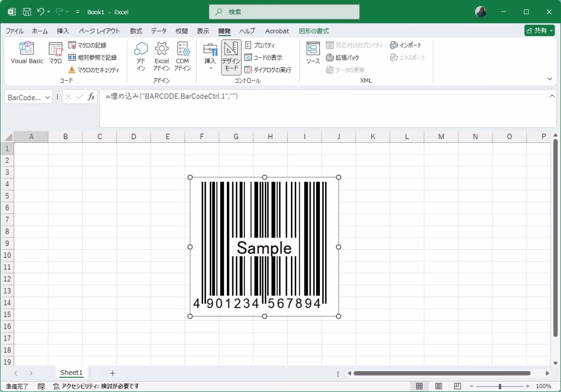Open the ヘルプ tab

(x=247, y=31)
